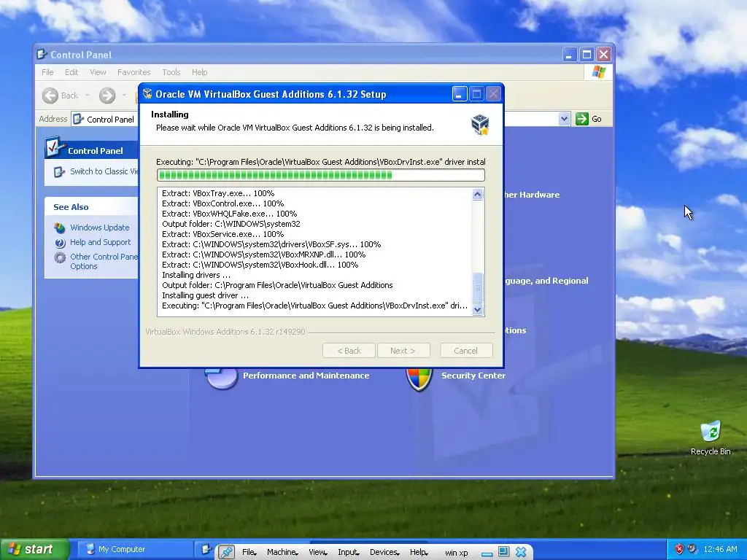
Task: Open the address bar dropdown arrow
Action: click(564, 119)
